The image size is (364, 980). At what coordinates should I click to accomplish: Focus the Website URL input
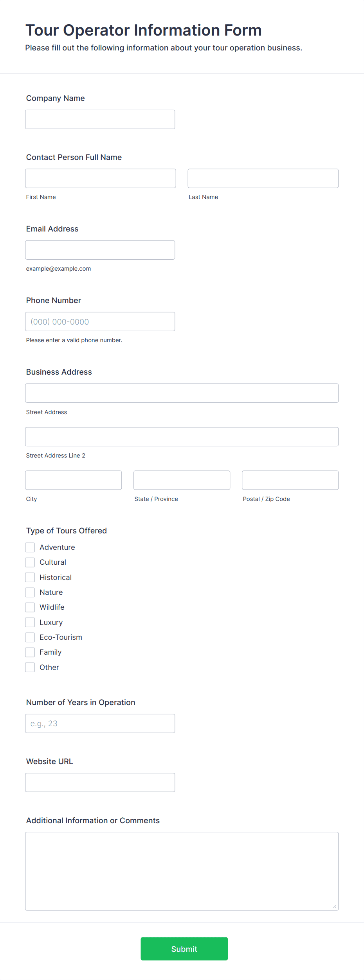coord(100,783)
